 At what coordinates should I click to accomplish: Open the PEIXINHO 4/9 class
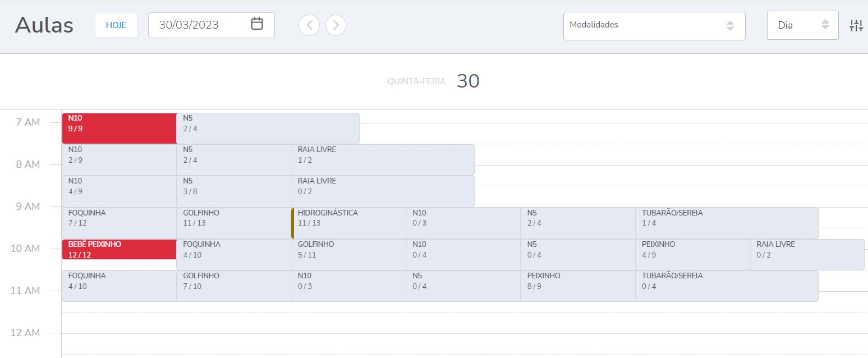(692, 255)
